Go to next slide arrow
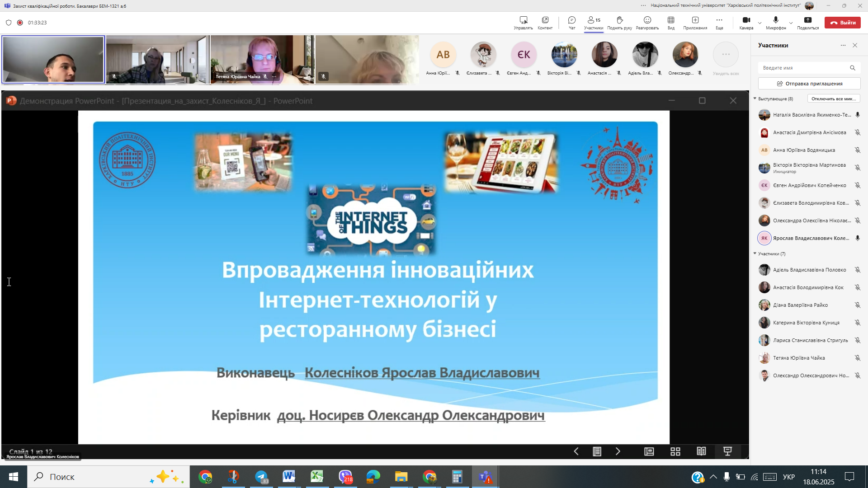The image size is (868, 488). [x=618, y=451]
